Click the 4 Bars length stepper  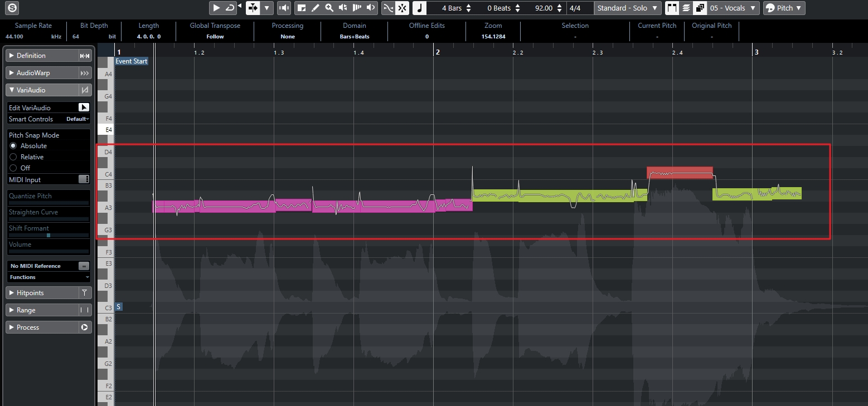468,8
